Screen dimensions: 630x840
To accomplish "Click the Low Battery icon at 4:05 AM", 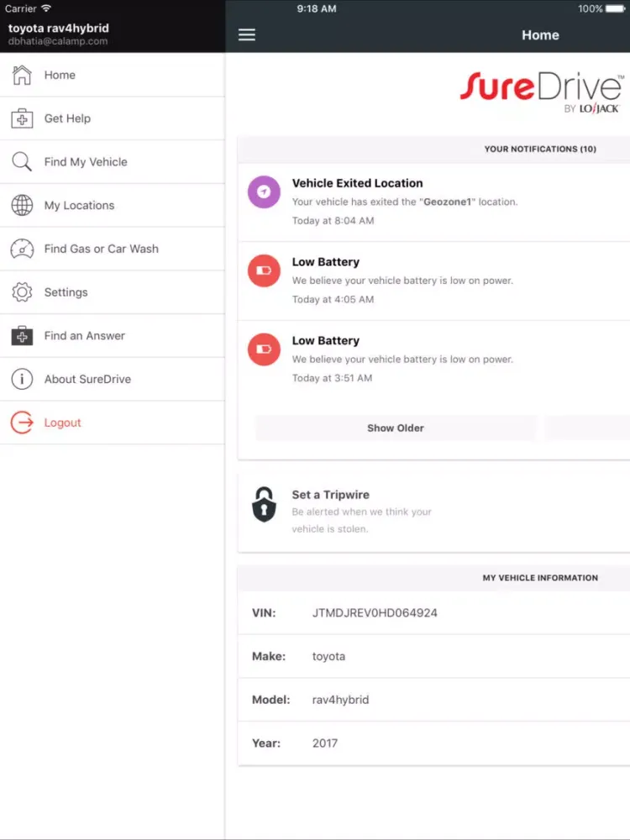I will pos(264,270).
